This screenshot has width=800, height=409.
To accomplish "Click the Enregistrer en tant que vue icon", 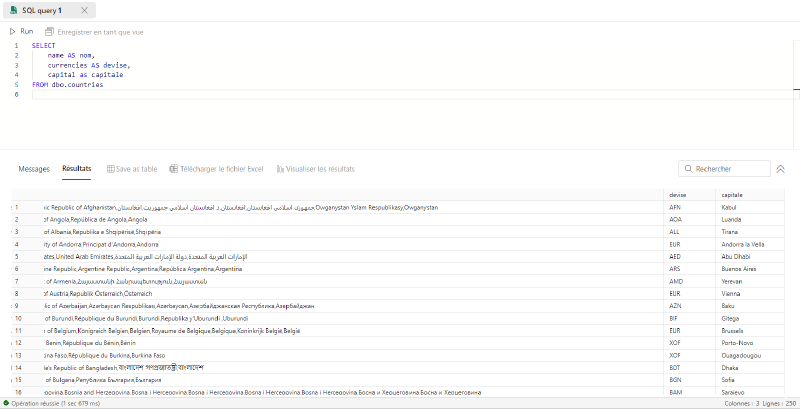I will (x=49, y=32).
